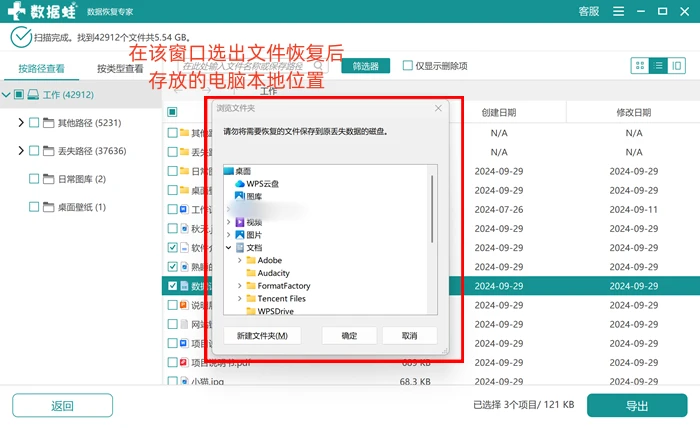Sort by 创建日期 column header
The width and height of the screenshot is (700, 428).
(x=499, y=112)
